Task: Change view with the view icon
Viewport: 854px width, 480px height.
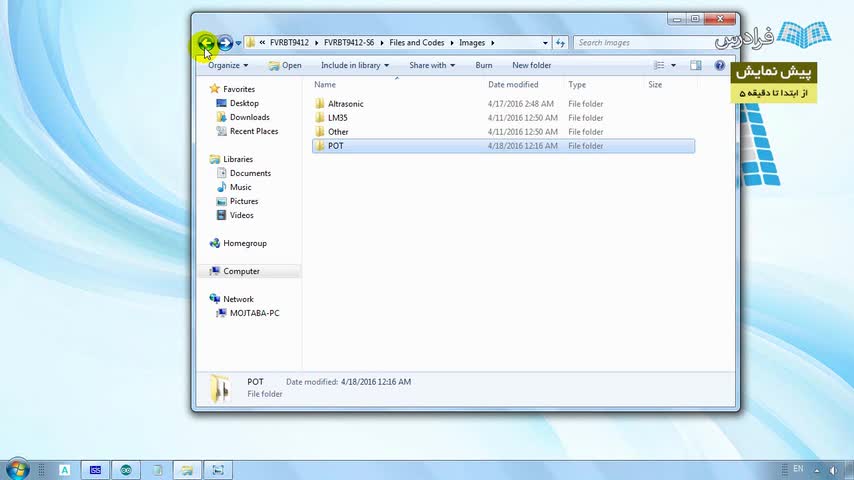Action: point(659,65)
